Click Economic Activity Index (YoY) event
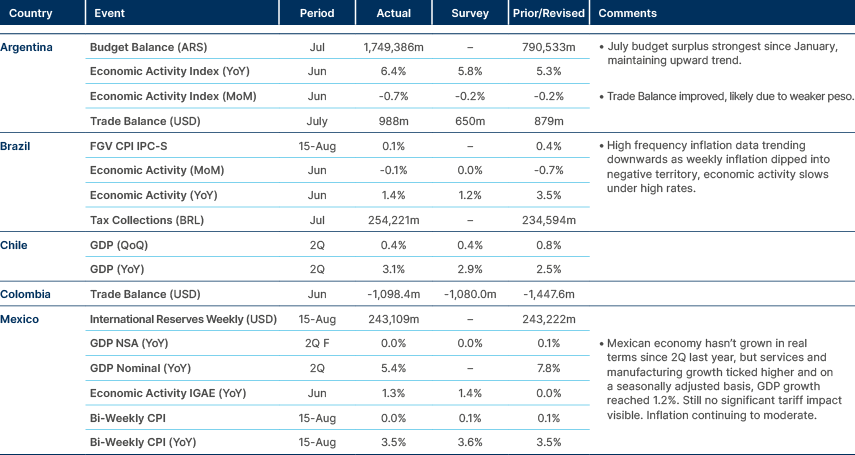Viewport: 855px width, 455px height. (170, 71)
